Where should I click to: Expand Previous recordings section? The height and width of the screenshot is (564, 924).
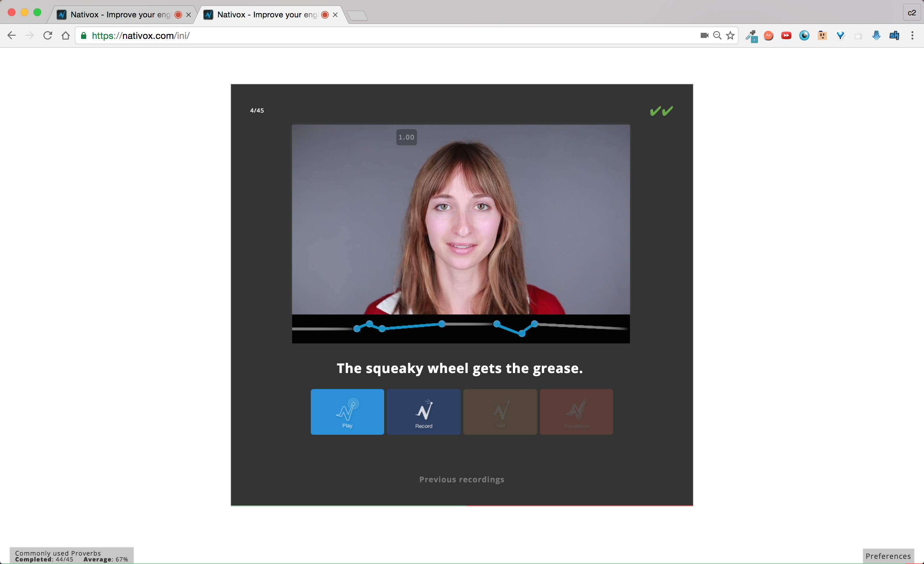click(461, 479)
